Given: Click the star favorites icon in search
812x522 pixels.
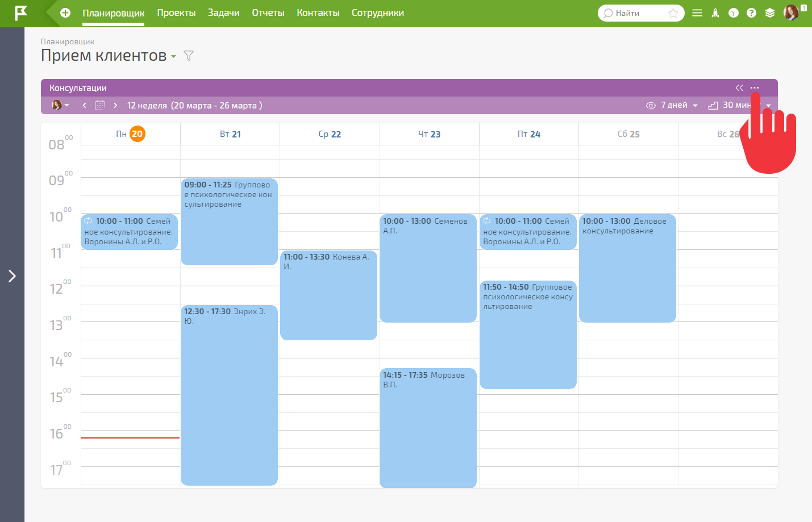Looking at the screenshot, I should click(673, 13).
